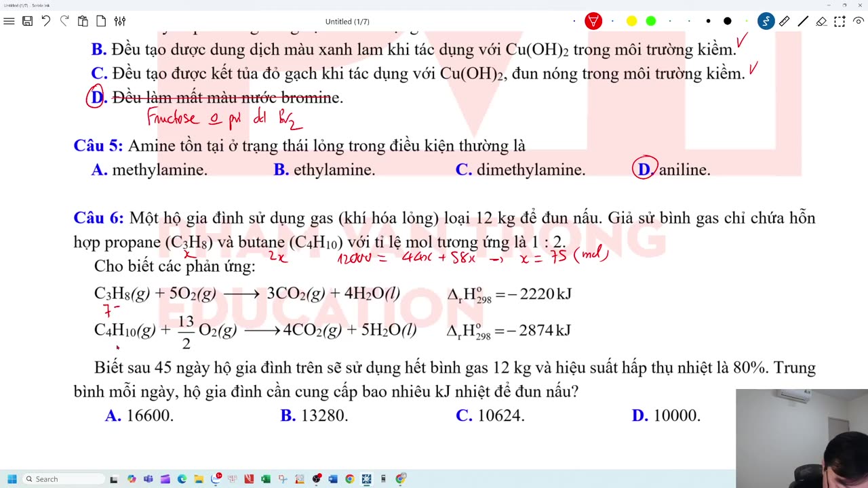Click option A. methylamine
The width and height of the screenshot is (868, 488).
149,170
